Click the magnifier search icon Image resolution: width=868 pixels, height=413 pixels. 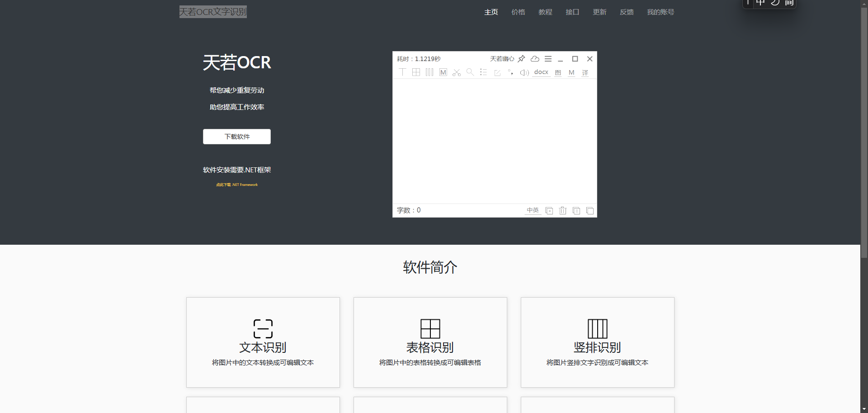pyautogui.click(x=470, y=72)
